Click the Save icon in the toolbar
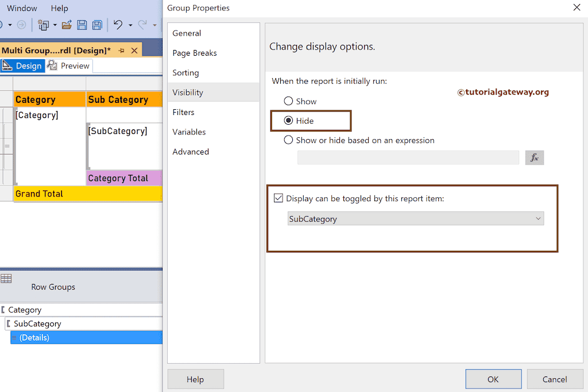This screenshot has height=392, width=588. pos(82,25)
